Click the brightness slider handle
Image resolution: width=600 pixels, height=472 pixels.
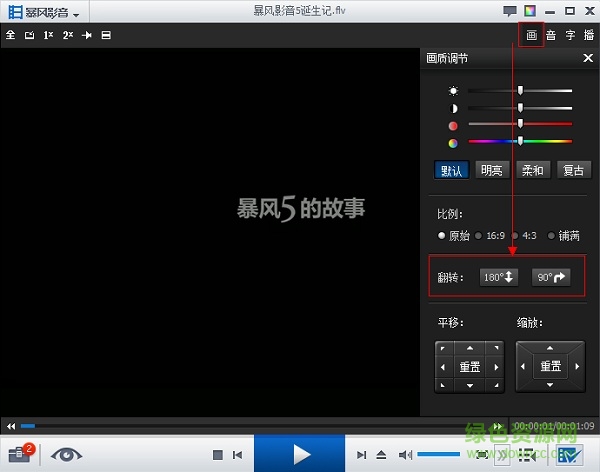click(521, 90)
